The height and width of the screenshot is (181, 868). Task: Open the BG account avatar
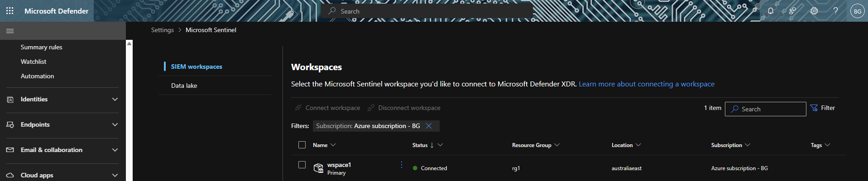857,11
